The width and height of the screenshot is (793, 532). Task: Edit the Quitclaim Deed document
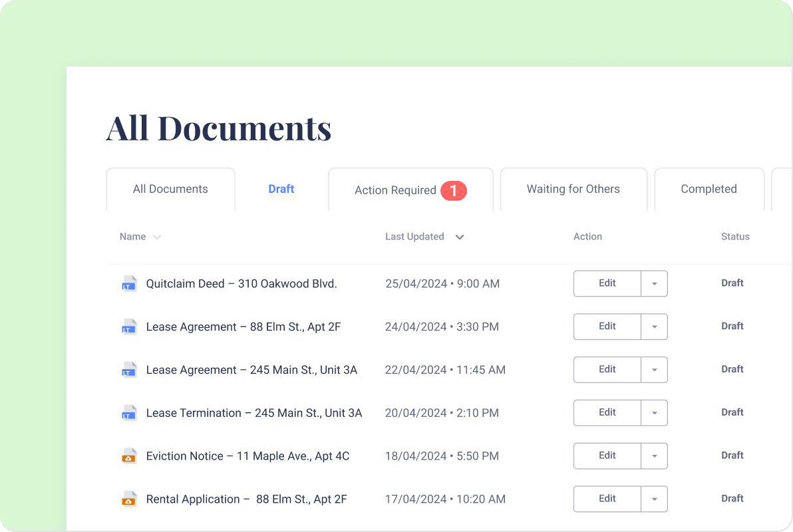(x=607, y=284)
